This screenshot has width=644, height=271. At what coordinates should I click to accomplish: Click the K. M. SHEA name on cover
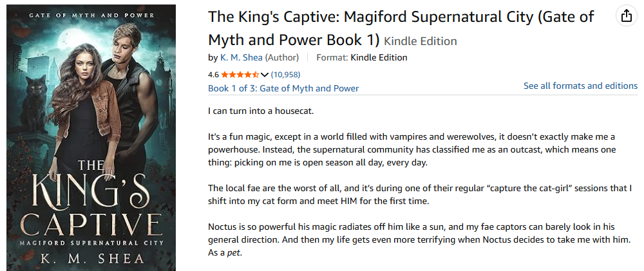[91, 259]
